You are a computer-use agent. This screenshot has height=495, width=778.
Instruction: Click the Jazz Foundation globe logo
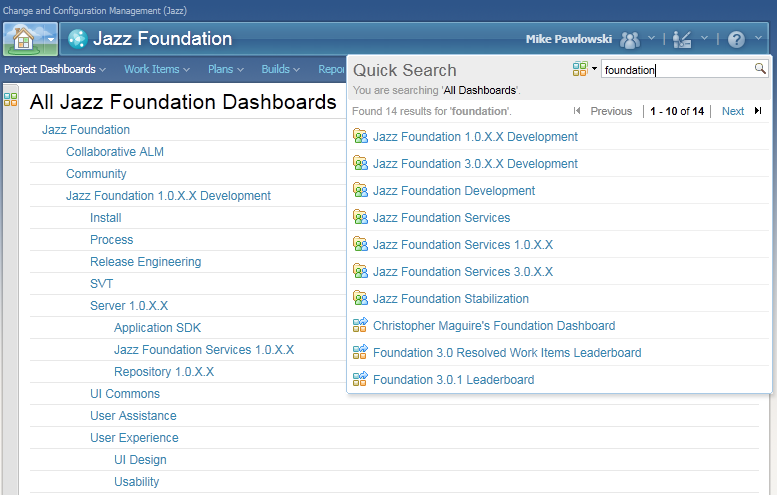[x=78, y=39]
